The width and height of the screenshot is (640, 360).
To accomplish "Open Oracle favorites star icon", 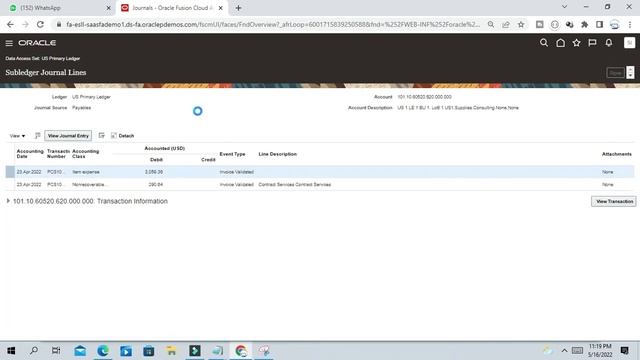I will tap(576, 42).
